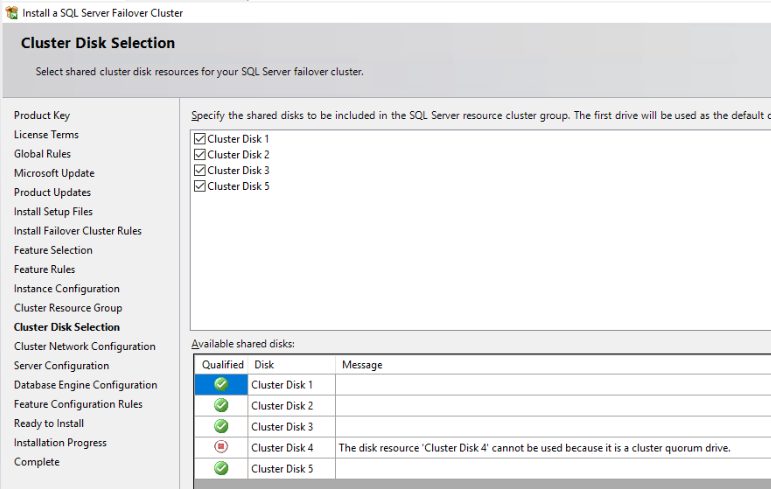Select the Database Engine Configuration step
The width and height of the screenshot is (771, 489).
86,385
